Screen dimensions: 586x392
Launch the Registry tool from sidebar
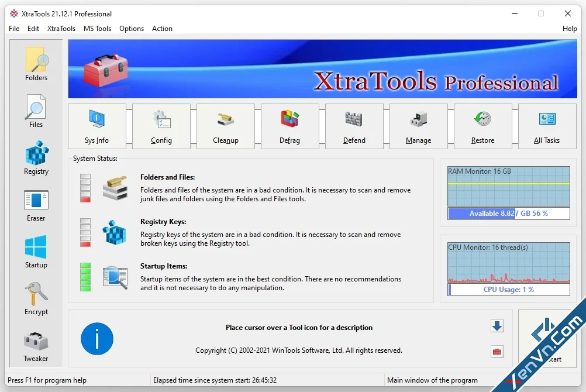coord(36,157)
